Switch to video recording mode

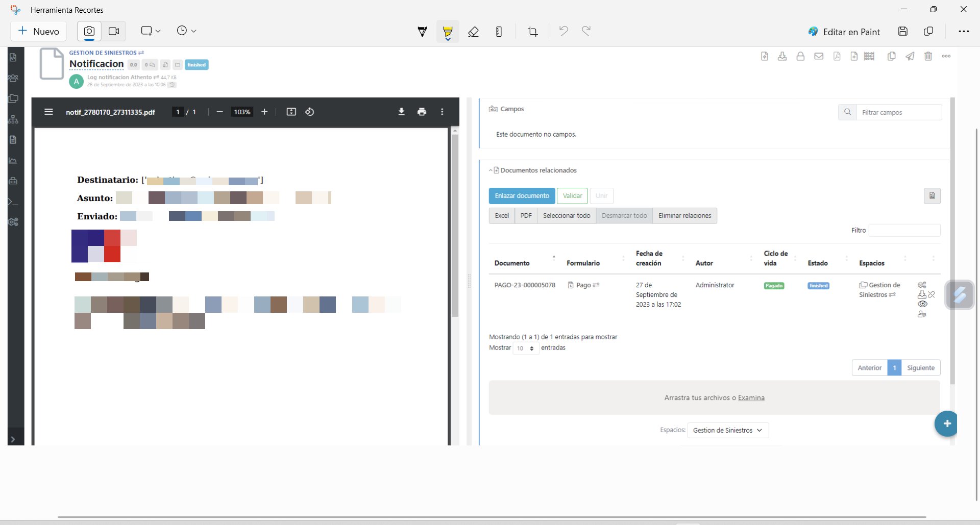(x=114, y=31)
